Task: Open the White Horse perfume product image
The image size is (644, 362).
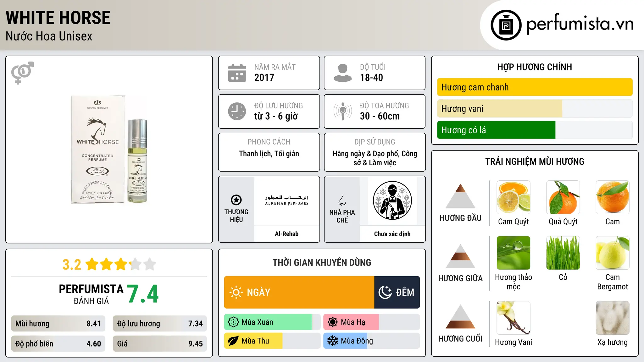Action: point(109,149)
